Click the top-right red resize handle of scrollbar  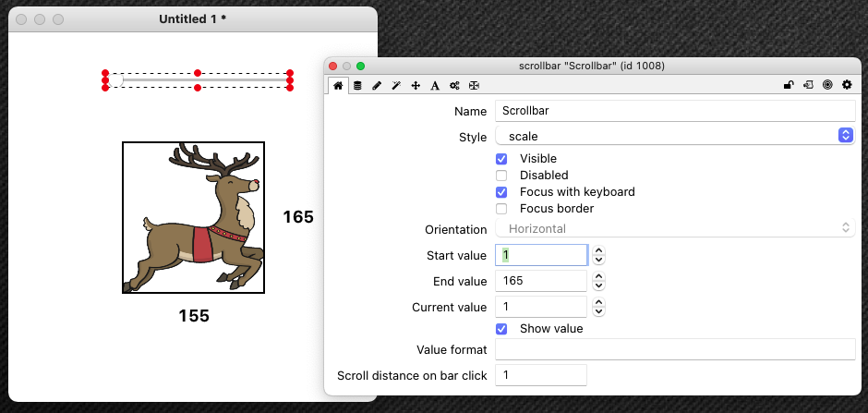pos(290,73)
